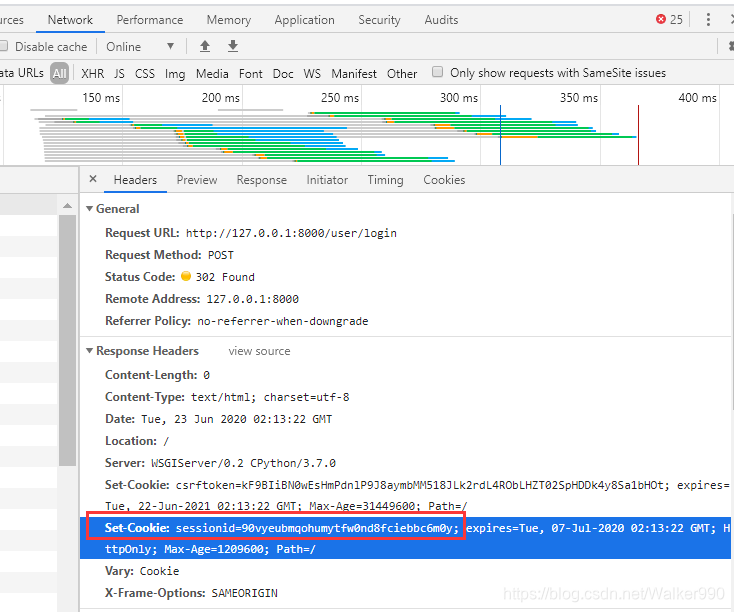Click the import HAR upload arrow icon
734x612 pixels.
click(205, 46)
